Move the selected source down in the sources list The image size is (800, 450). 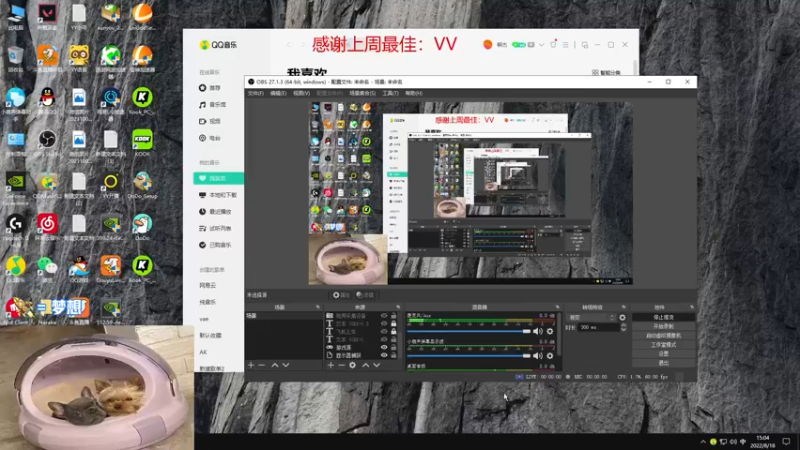click(x=377, y=365)
